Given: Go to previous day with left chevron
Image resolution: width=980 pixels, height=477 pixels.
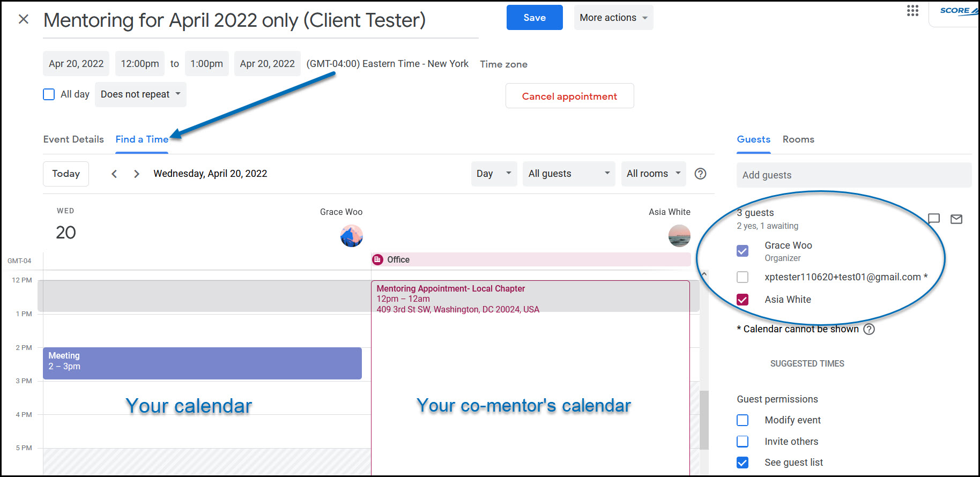Looking at the screenshot, I should click(x=114, y=174).
